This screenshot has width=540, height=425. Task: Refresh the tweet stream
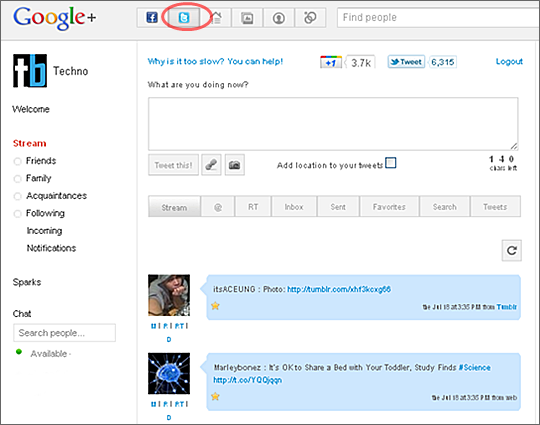[511, 250]
